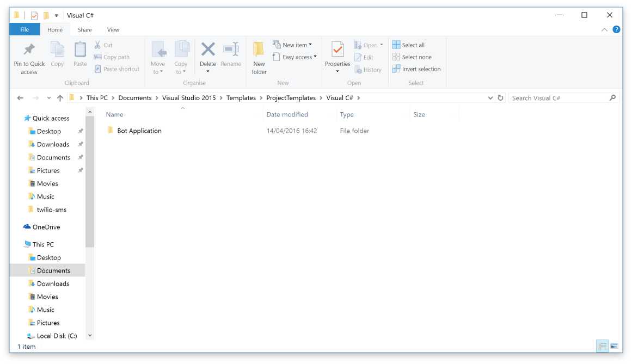Viewport: 632px width, 364px height.
Task: Click navigation pane scrollbar up arrow
Action: (x=90, y=112)
